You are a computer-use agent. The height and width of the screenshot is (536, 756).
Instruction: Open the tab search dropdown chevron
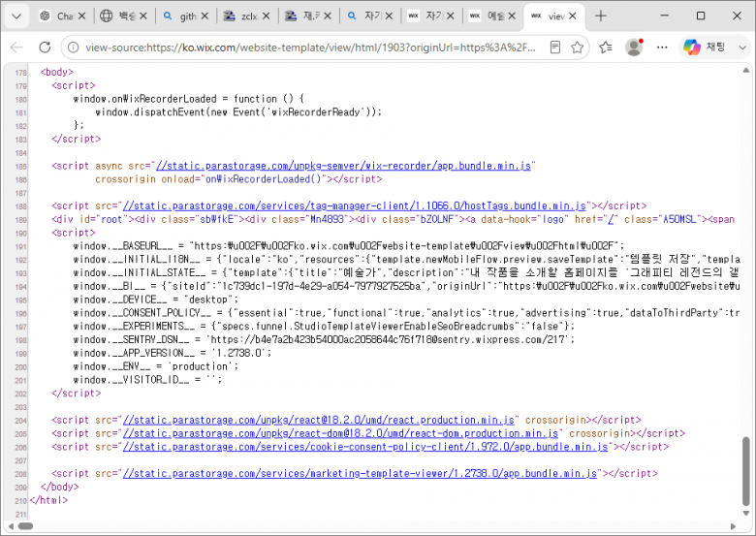pos(16,16)
